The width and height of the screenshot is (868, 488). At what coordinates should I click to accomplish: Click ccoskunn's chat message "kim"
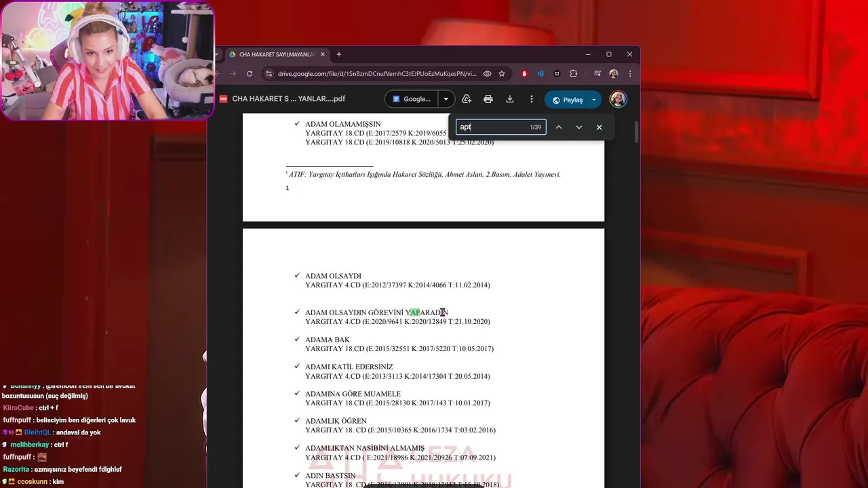tap(58, 481)
